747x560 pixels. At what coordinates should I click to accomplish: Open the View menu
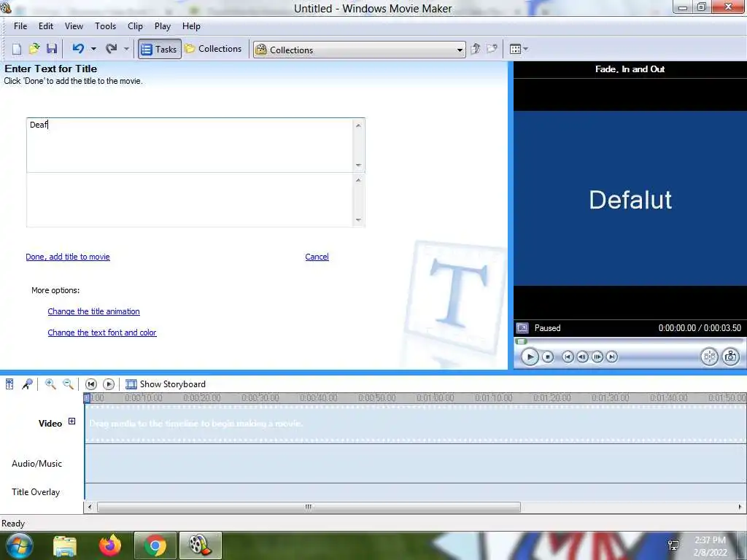(x=74, y=26)
